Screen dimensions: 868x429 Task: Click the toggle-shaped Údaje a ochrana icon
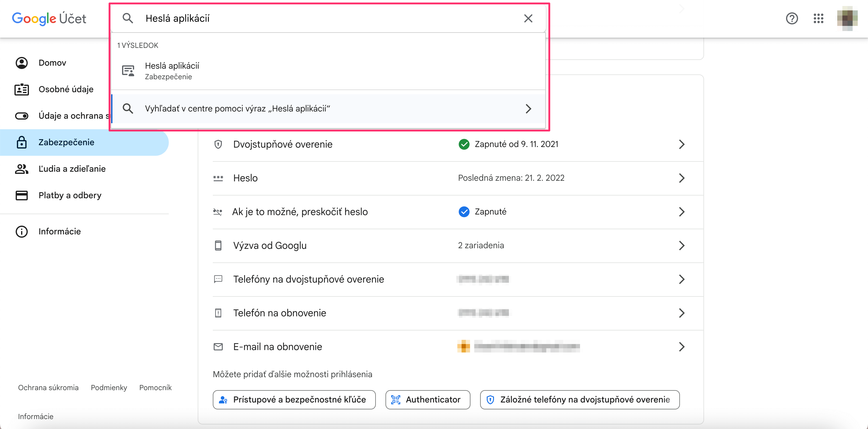pyautogui.click(x=22, y=116)
